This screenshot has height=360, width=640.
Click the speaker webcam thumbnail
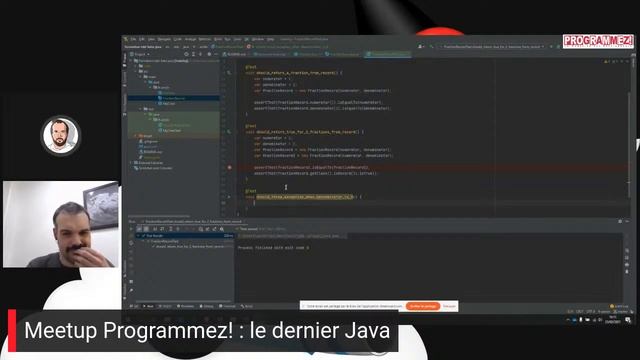[61, 224]
